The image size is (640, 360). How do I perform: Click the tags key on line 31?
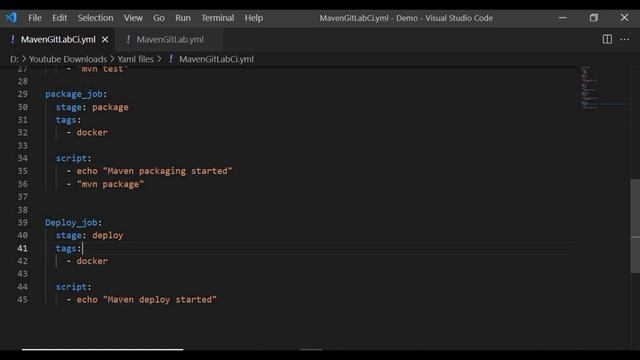pyautogui.click(x=66, y=120)
